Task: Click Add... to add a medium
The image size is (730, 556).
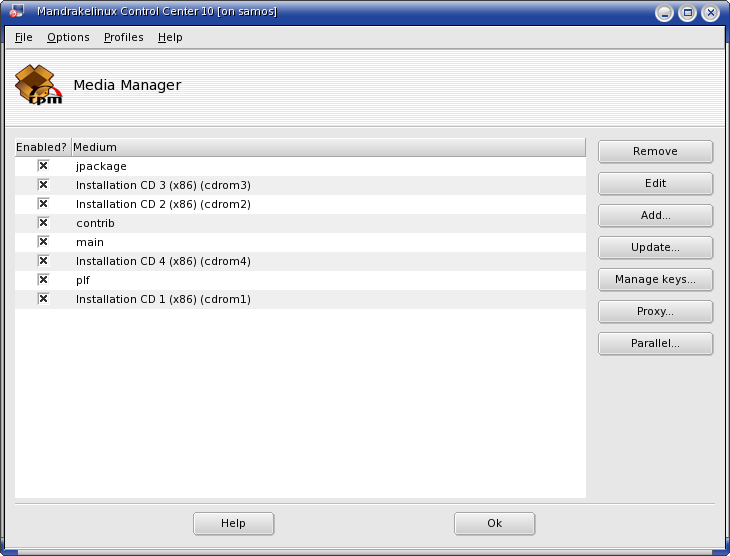Action: [655, 215]
